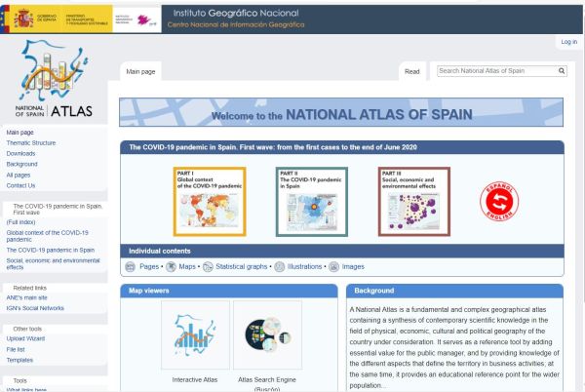Open the Maps icon in Individual contents

(x=171, y=266)
